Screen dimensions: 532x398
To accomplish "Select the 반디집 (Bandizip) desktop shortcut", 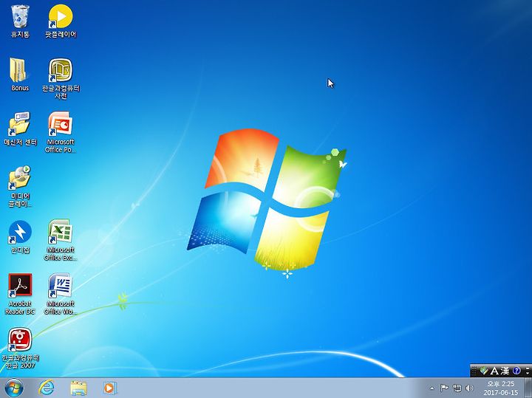I will pos(20,237).
